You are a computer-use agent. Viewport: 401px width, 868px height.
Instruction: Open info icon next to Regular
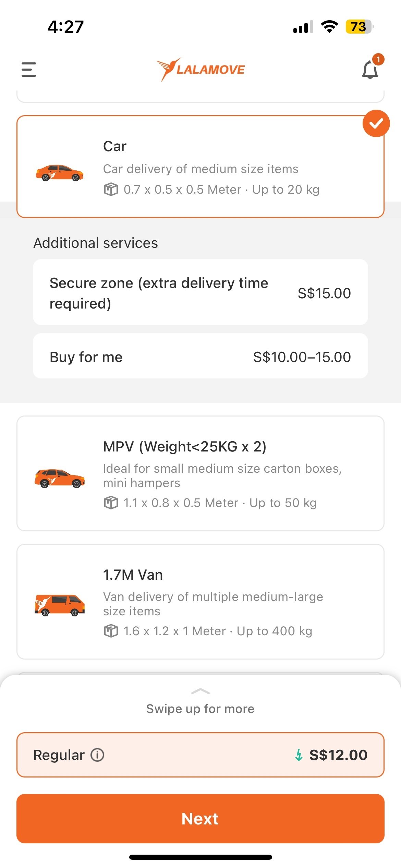(x=97, y=755)
